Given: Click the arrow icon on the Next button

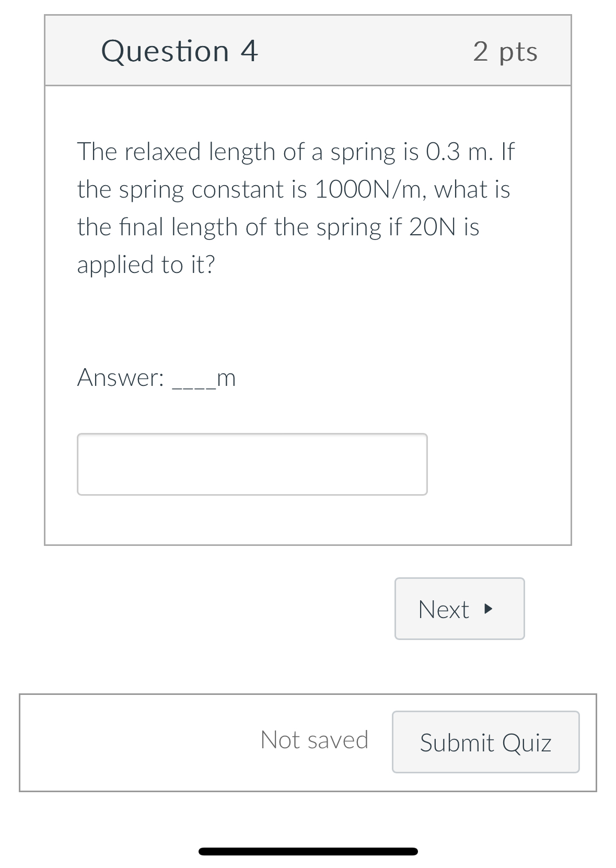Looking at the screenshot, I should 488,609.
